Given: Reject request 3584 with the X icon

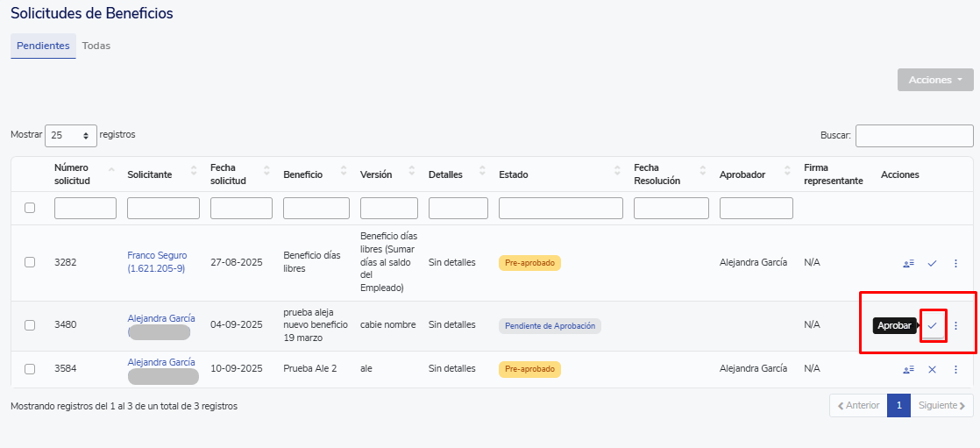Looking at the screenshot, I should click(x=932, y=369).
